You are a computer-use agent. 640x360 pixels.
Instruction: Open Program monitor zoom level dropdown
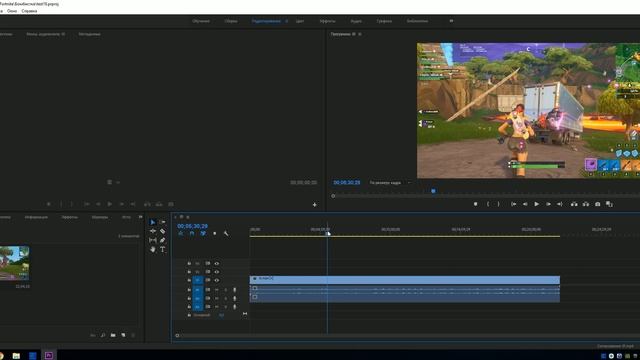tap(390, 183)
